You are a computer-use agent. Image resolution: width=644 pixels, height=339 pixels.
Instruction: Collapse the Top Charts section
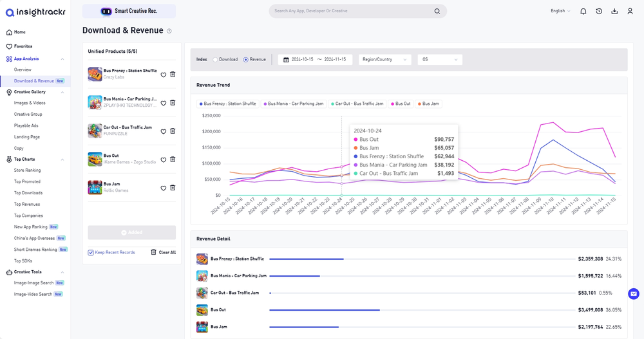62,160
